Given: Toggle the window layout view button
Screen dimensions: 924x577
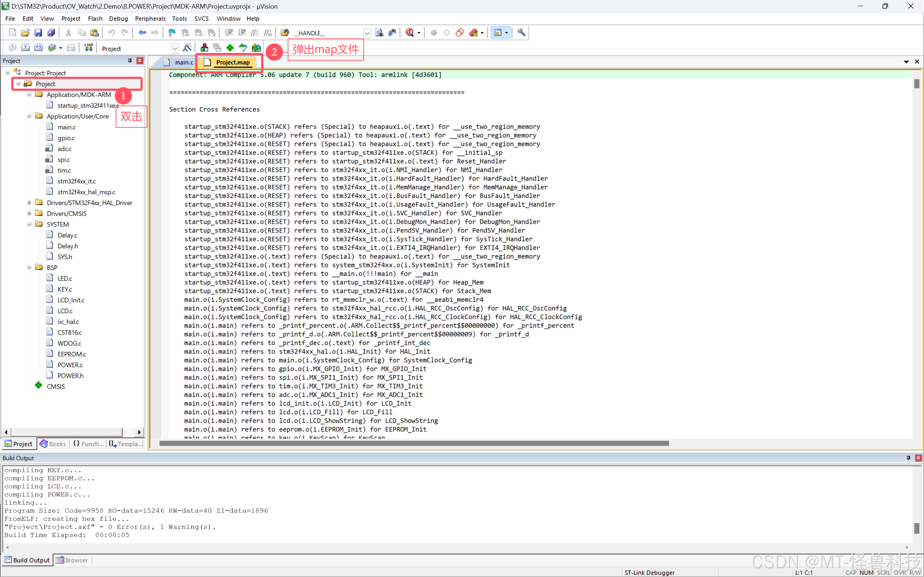Looking at the screenshot, I should pos(497,33).
